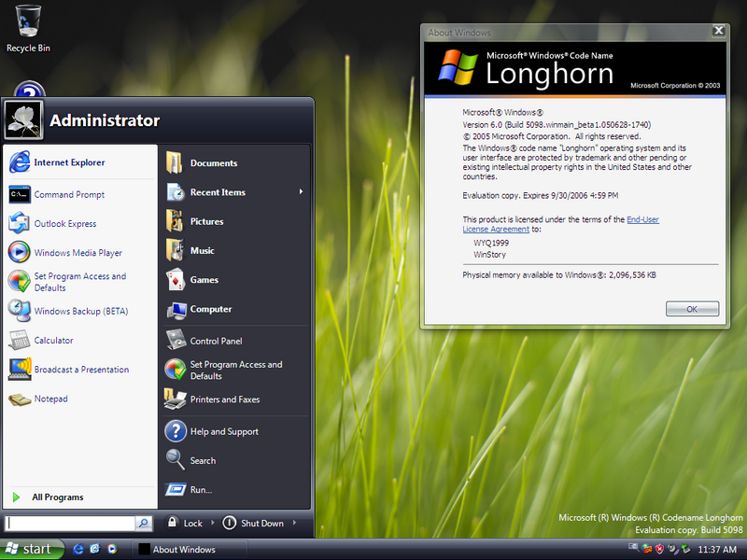
Task: Open Shut Down options arrow
Action: [x=295, y=524]
